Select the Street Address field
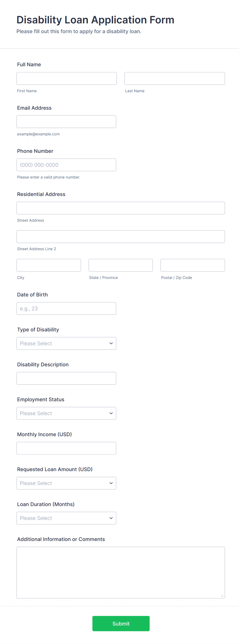The width and height of the screenshot is (239, 644). (x=121, y=208)
